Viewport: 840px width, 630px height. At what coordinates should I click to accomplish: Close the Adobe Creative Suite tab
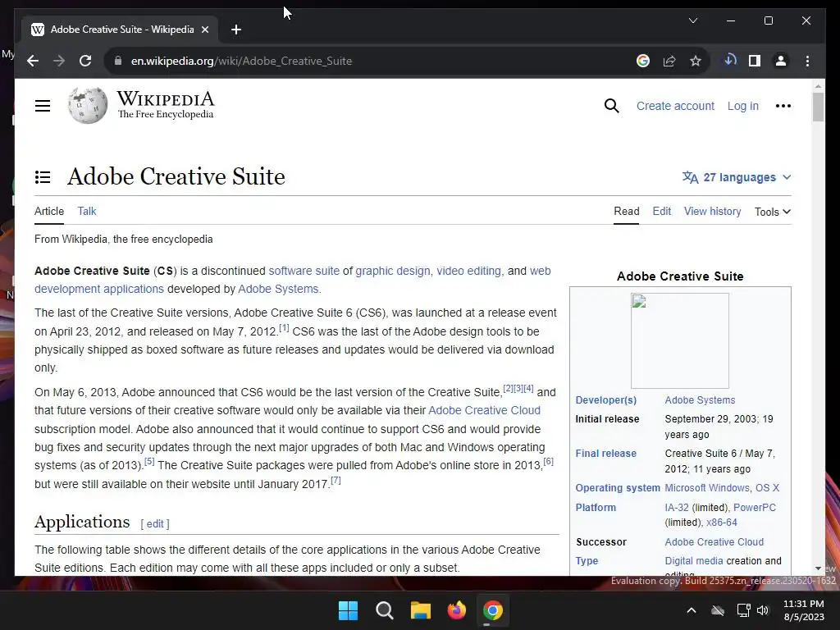[x=205, y=30]
